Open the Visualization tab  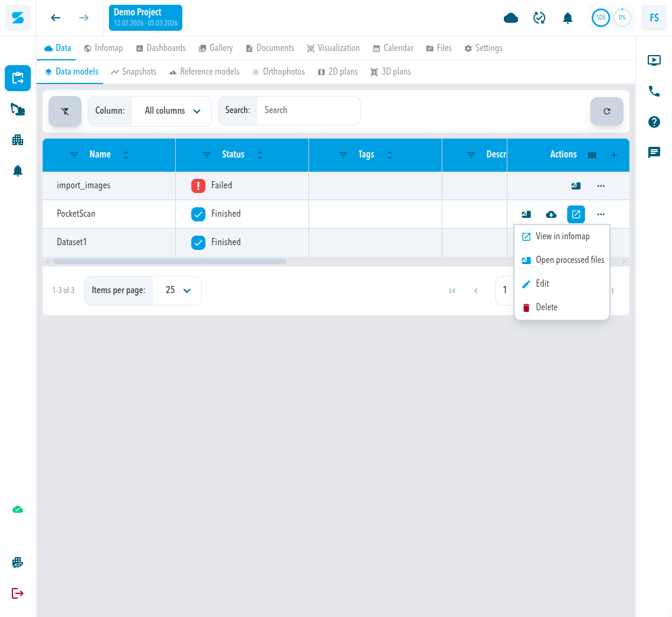[333, 48]
